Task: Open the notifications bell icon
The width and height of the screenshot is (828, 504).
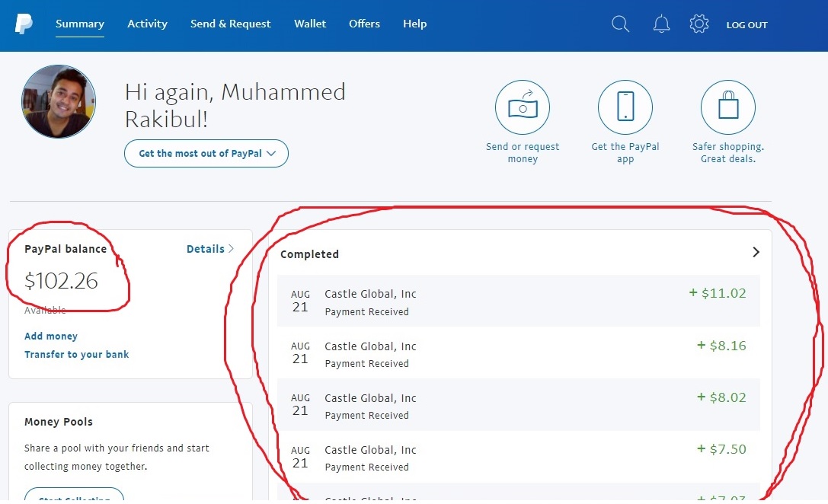Action: coord(661,24)
